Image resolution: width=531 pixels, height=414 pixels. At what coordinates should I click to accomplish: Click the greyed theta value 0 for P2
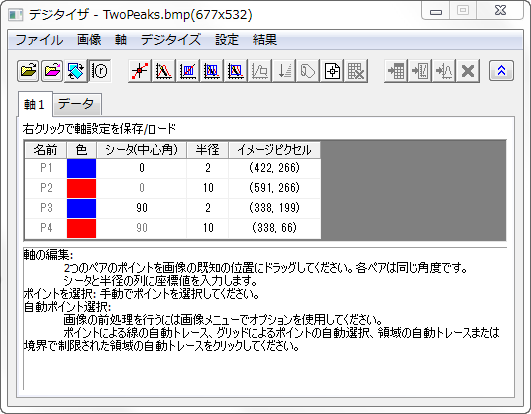[x=142, y=188]
